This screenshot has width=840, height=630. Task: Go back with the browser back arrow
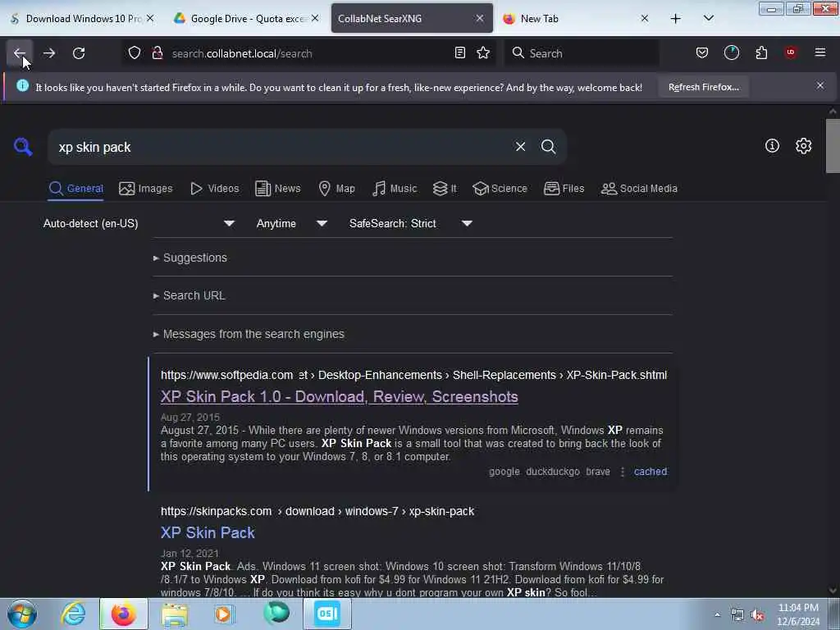20,53
